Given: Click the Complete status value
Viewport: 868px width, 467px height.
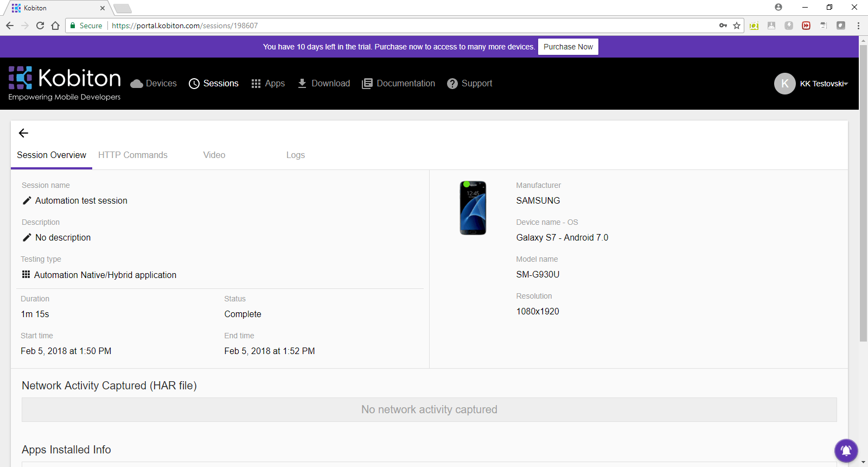Looking at the screenshot, I should [243, 314].
